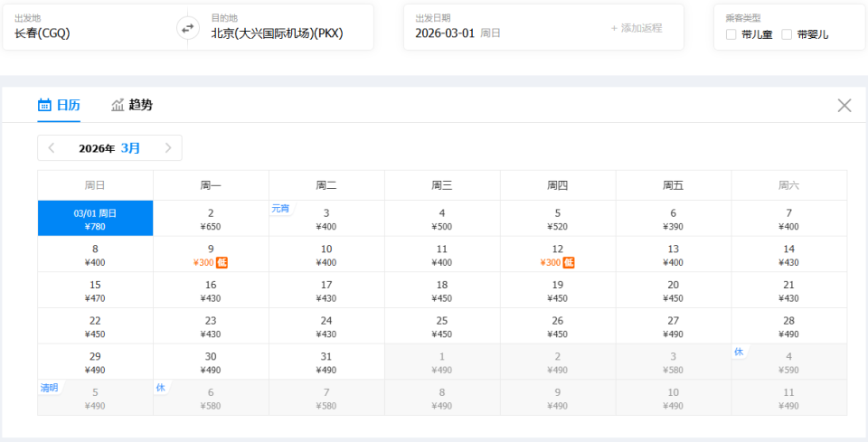Open the 2026年 year selector
This screenshot has width=868, height=442.
tap(97, 148)
